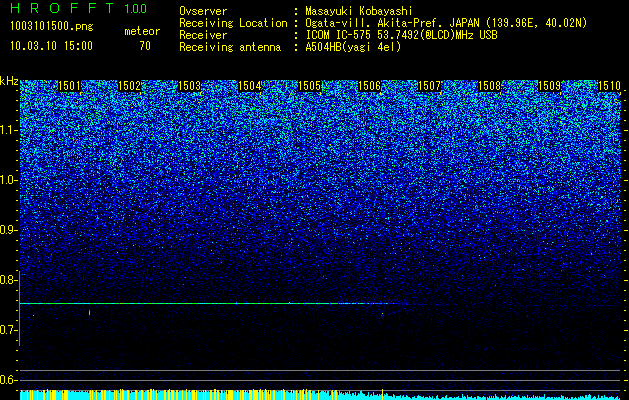The height and width of the screenshot is (400, 629).
Task: Click the ICOM IC-575 53.7492 MHz receiver text
Action: coord(401,35)
